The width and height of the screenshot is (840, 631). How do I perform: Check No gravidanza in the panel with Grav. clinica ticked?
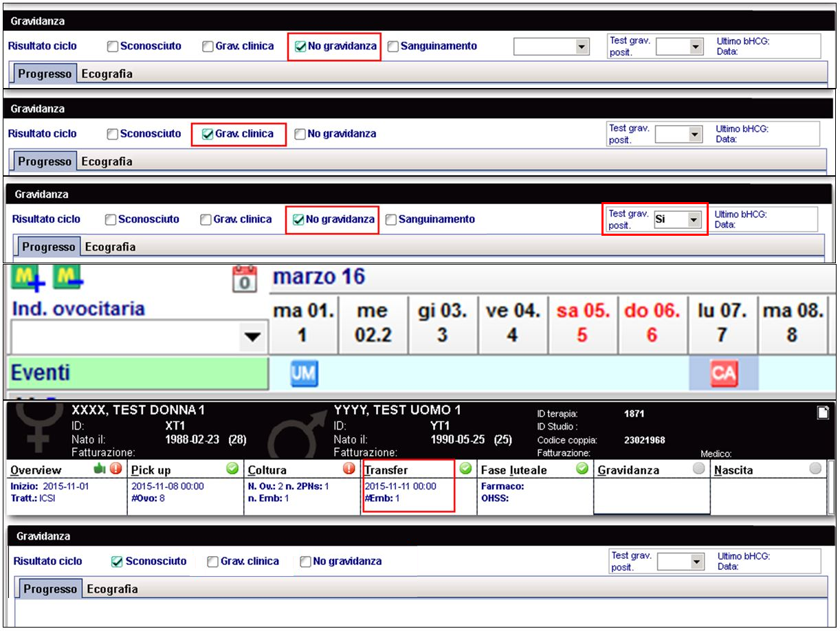pyautogui.click(x=300, y=134)
